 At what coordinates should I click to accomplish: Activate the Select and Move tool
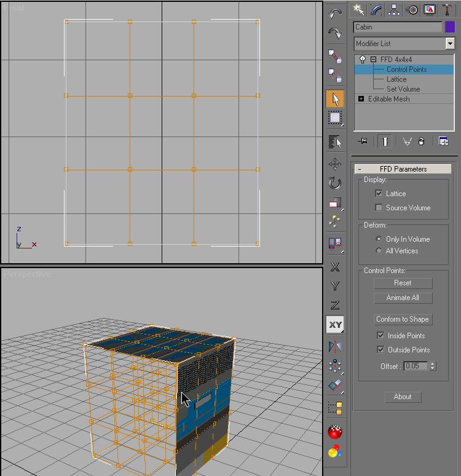(335, 164)
